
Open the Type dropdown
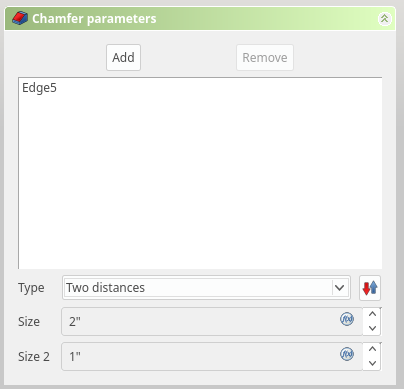coord(206,287)
